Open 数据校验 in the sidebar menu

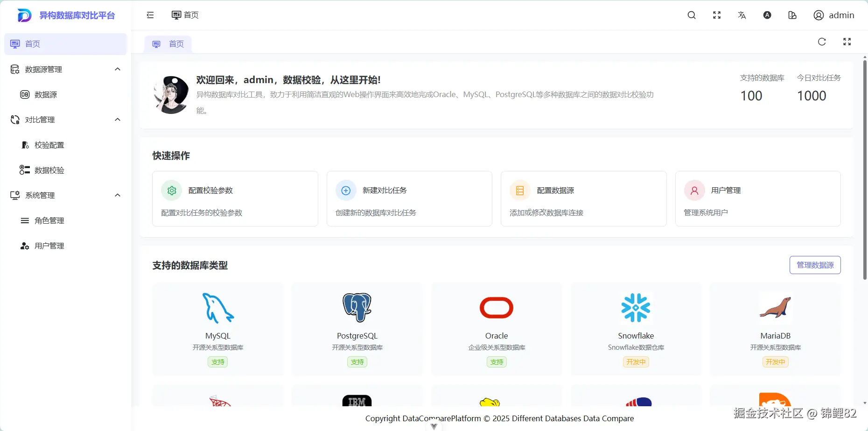65,170
